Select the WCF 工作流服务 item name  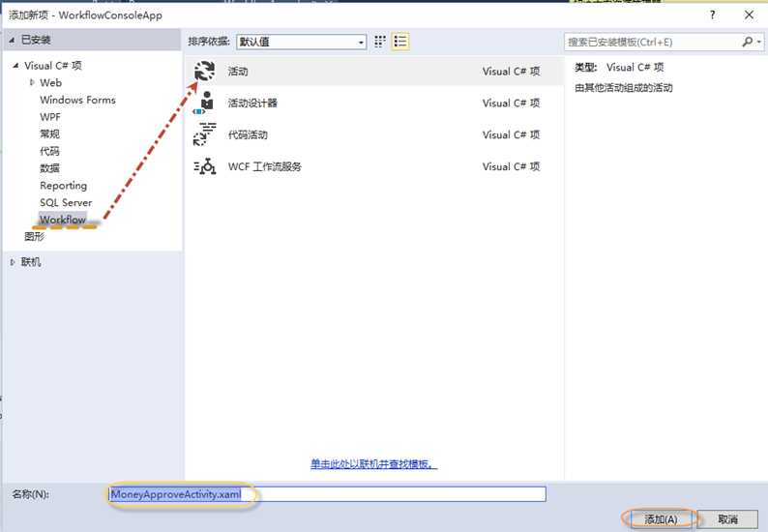tap(264, 167)
